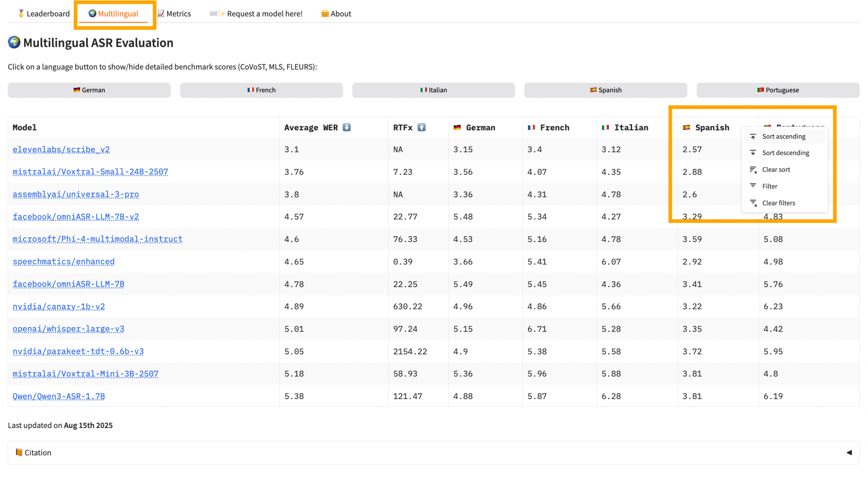This screenshot has width=868, height=484.
Task: Click the Clear sort icon
Action: click(x=753, y=170)
